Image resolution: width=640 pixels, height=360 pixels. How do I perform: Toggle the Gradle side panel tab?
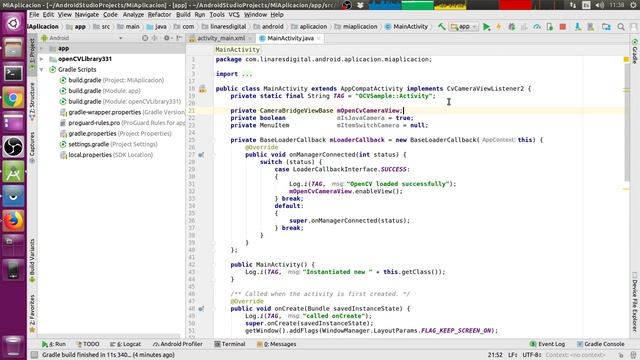point(635,51)
